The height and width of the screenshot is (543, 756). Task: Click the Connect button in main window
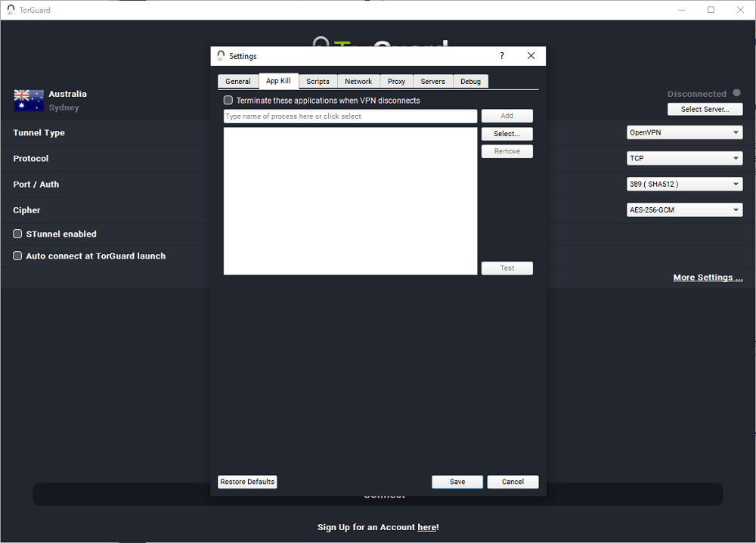[377, 495]
